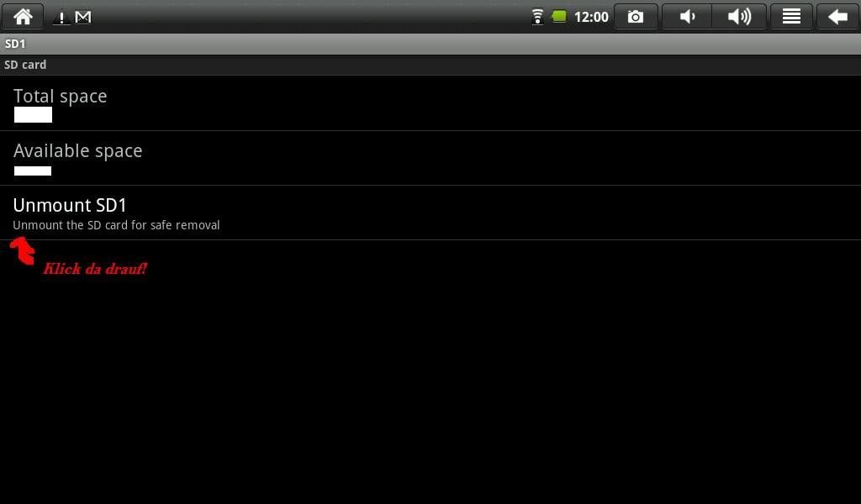Tap the SD1 title bar

point(430,44)
